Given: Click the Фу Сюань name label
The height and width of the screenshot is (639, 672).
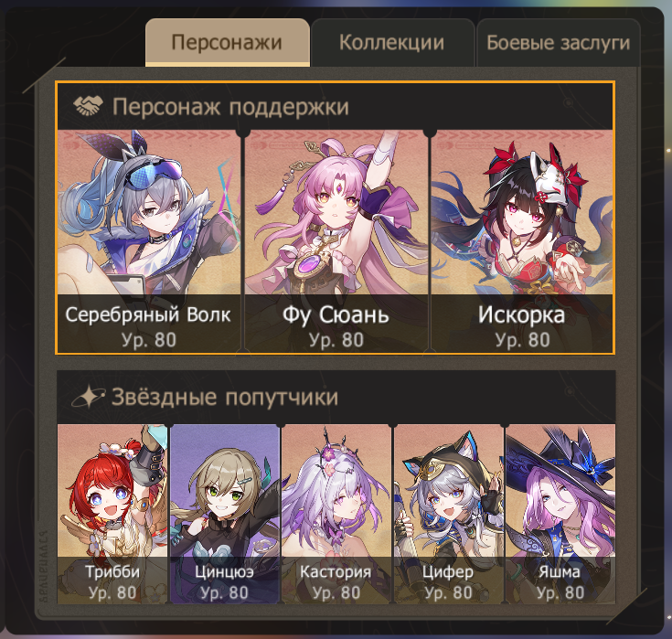Looking at the screenshot, I should [x=336, y=315].
